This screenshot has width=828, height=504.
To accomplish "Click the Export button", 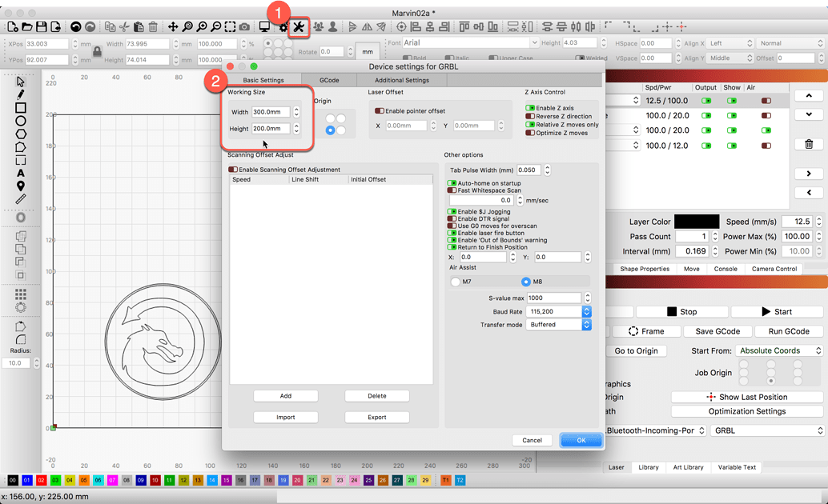I will point(377,417).
